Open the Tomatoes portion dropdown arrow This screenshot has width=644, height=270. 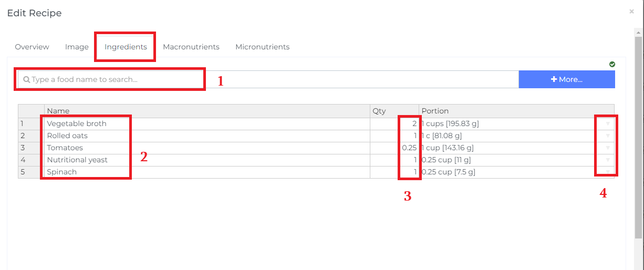tap(608, 148)
